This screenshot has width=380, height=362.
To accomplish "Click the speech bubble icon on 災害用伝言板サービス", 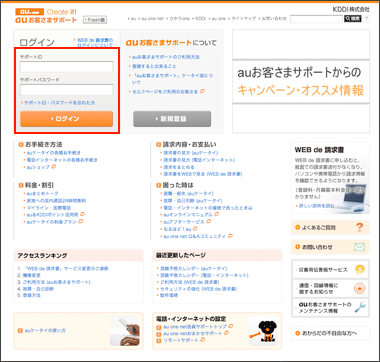I will [360, 269].
